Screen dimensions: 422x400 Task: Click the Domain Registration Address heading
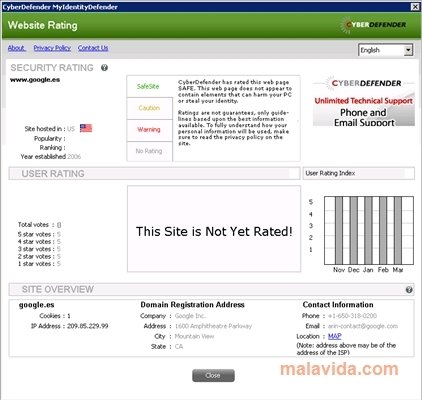click(192, 305)
